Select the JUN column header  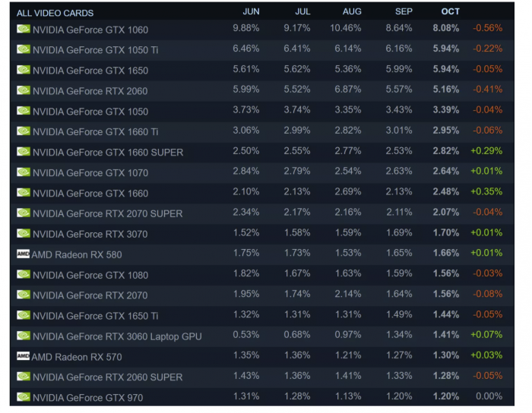tap(251, 12)
